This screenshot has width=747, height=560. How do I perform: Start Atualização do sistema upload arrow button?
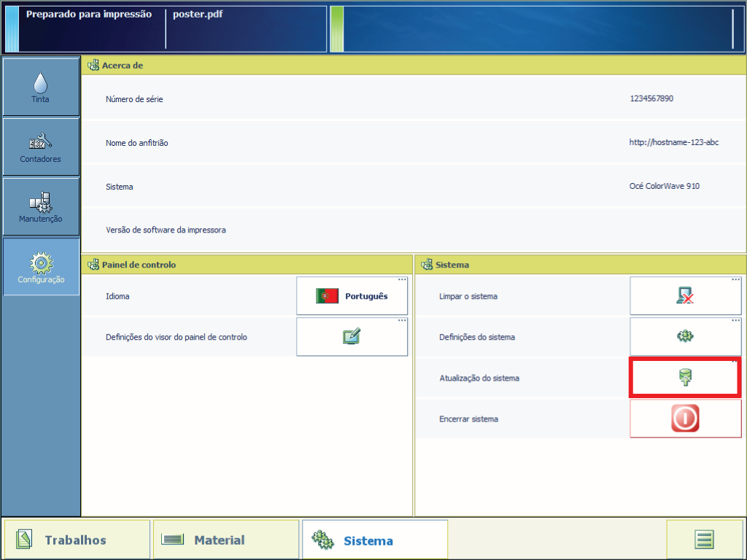[686, 378]
